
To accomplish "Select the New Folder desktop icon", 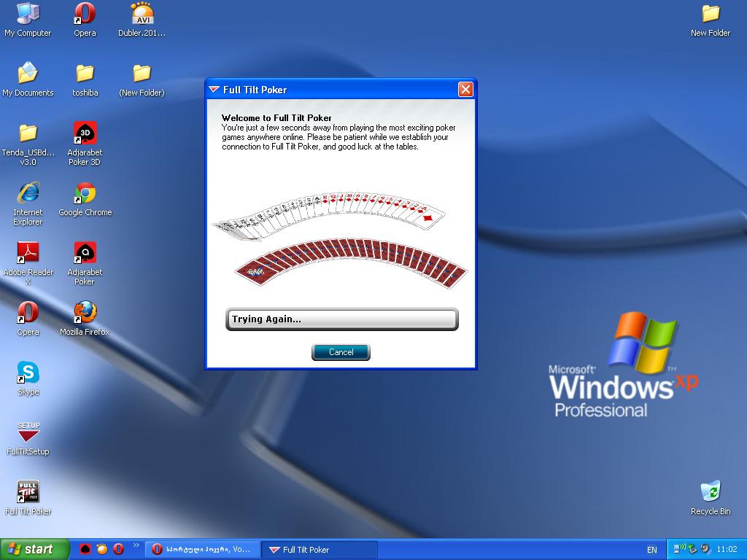I will tap(711, 20).
